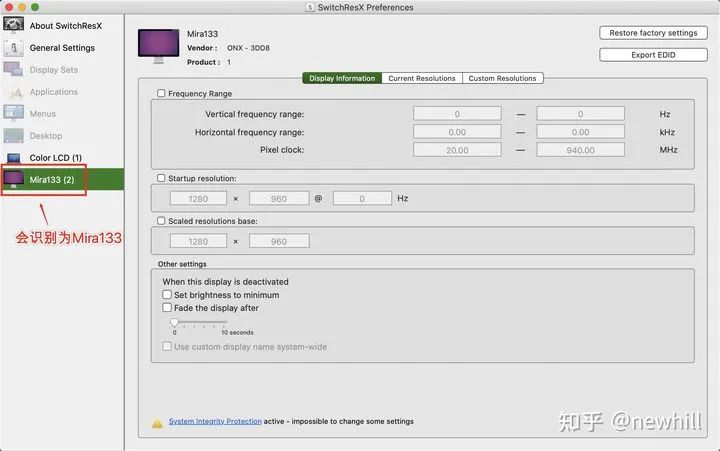Click the Display Sets icon
Image resolution: width=720 pixels, height=451 pixels.
(x=14, y=70)
